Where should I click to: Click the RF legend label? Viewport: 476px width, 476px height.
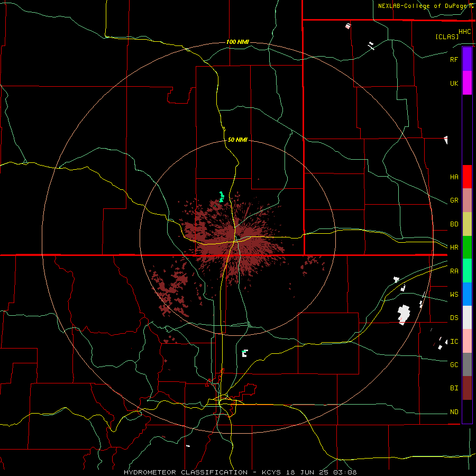click(x=454, y=59)
